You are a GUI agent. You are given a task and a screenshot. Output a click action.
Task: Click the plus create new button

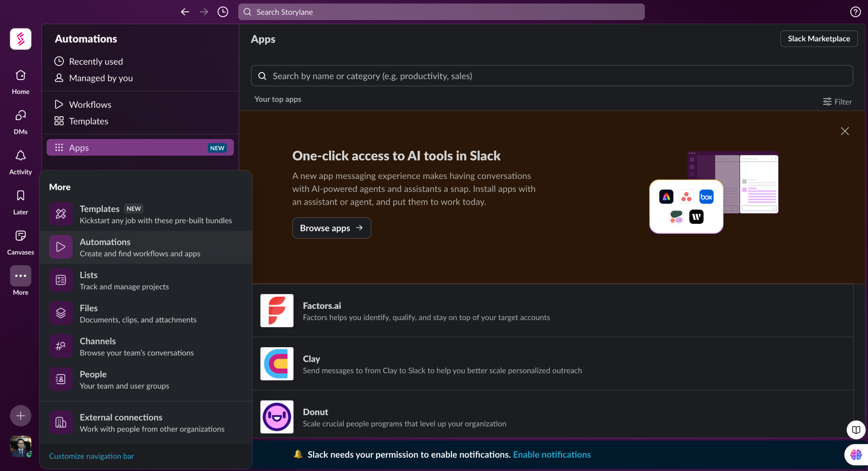[x=21, y=415]
